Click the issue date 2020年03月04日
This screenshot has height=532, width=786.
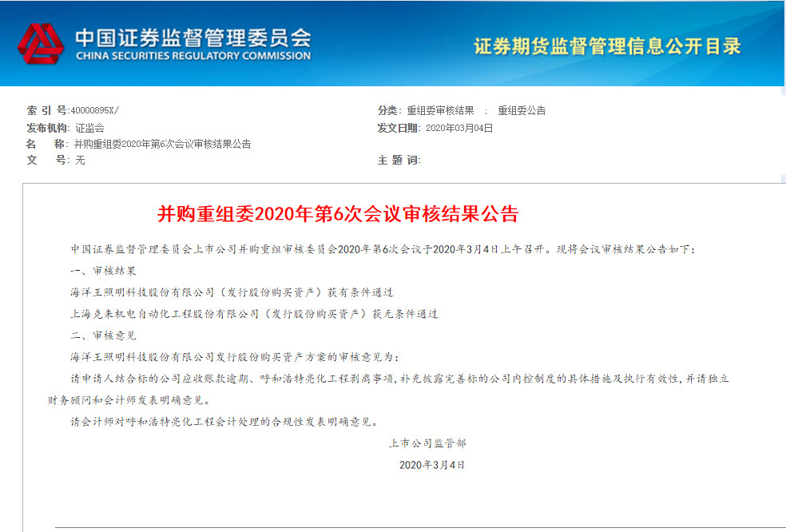pyautogui.click(x=459, y=128)
